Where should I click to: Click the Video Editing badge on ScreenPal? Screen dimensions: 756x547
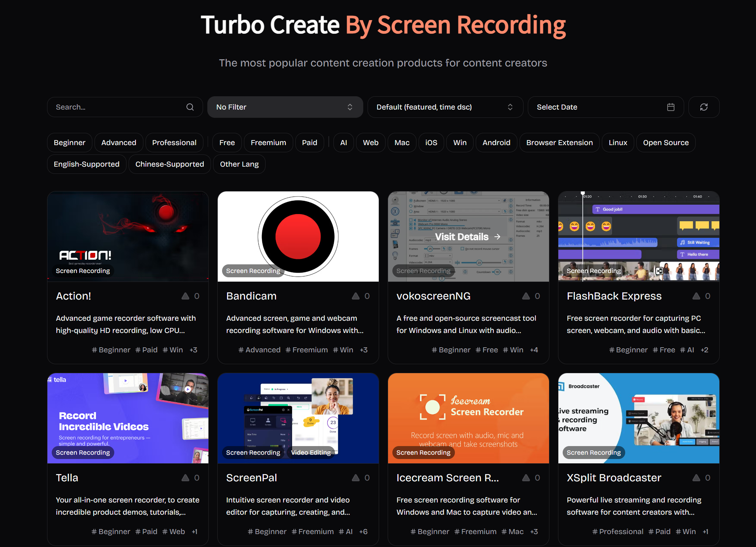coord(311,453)
